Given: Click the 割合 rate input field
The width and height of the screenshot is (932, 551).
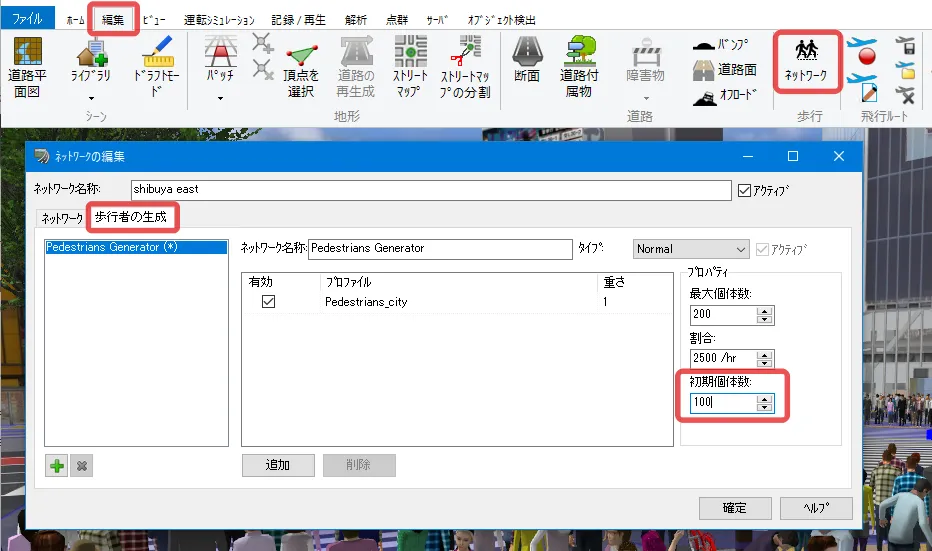Looking at the screenshot, I should click(x=722, y=358).
